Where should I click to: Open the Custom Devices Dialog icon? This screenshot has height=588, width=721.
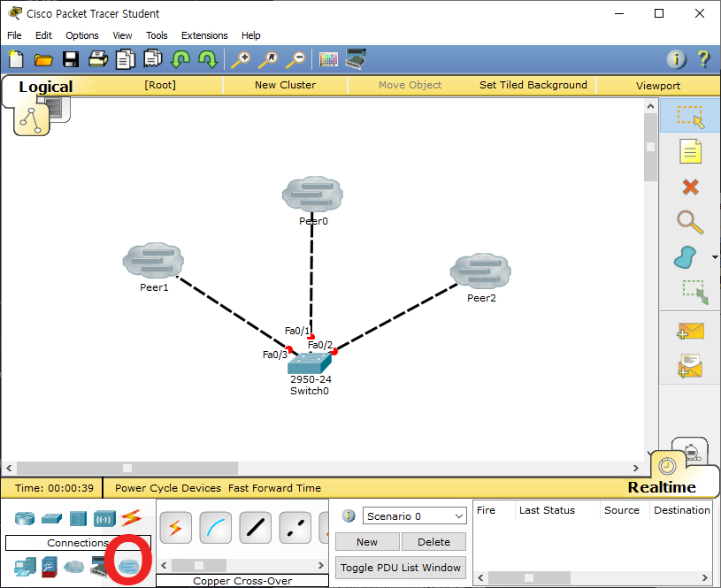[x=356, y=59]
